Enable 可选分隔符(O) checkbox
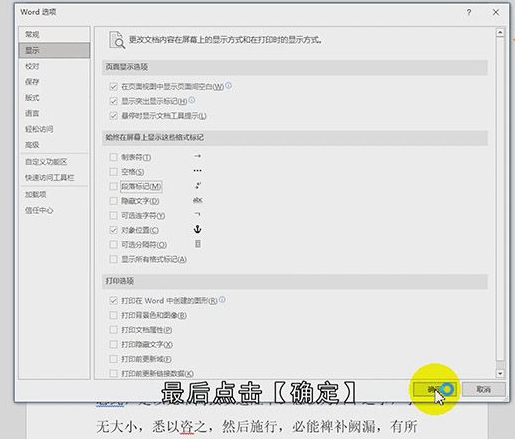Image resolution: width=515 pixels, height=439 pixels. [114, 245]
